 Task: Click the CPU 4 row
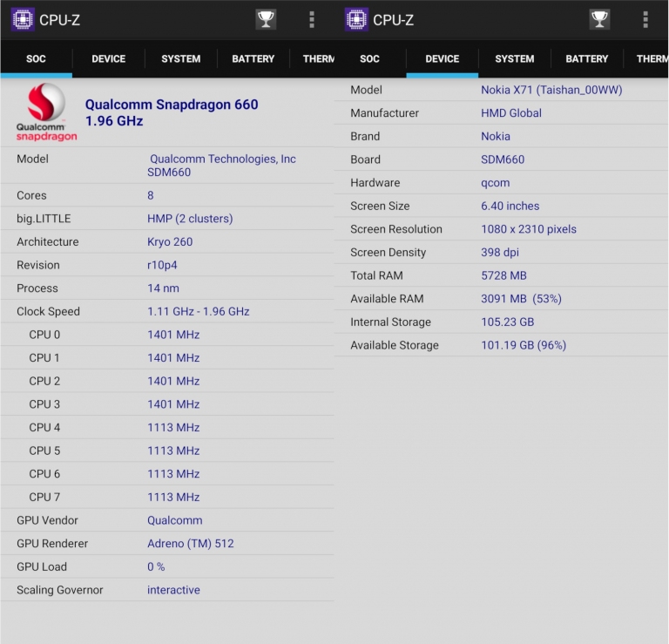[x=167, y=428]
